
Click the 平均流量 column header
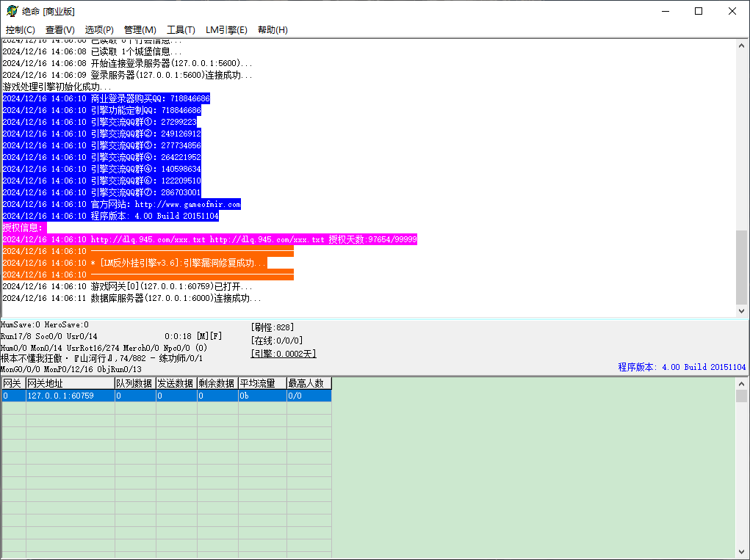tap(262, 383)
